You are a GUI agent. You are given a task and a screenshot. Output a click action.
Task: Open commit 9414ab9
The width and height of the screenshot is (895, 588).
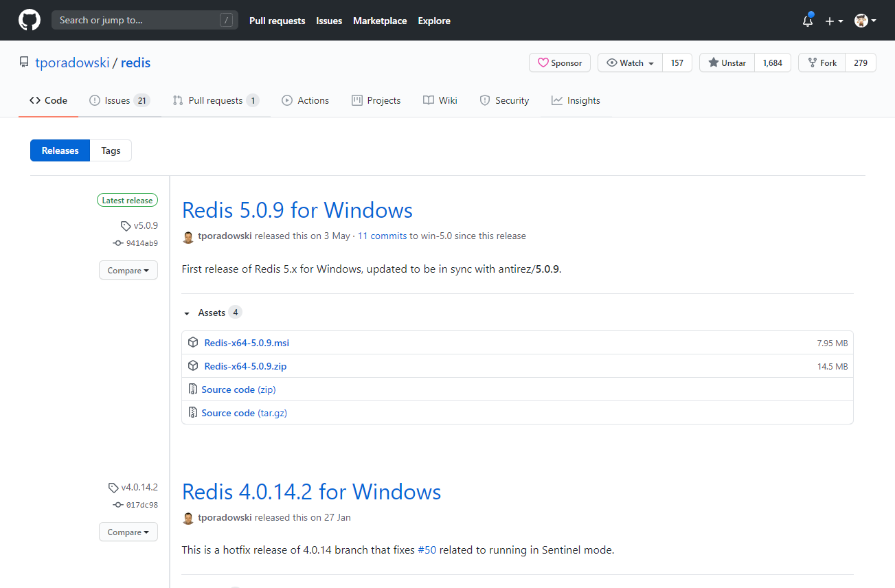(x=136, y=243)
